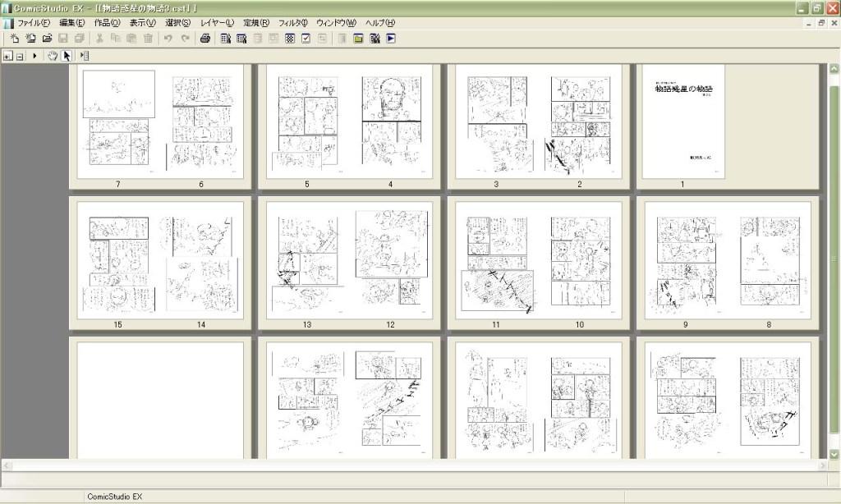Restore the inner document window

click(821, 23)
